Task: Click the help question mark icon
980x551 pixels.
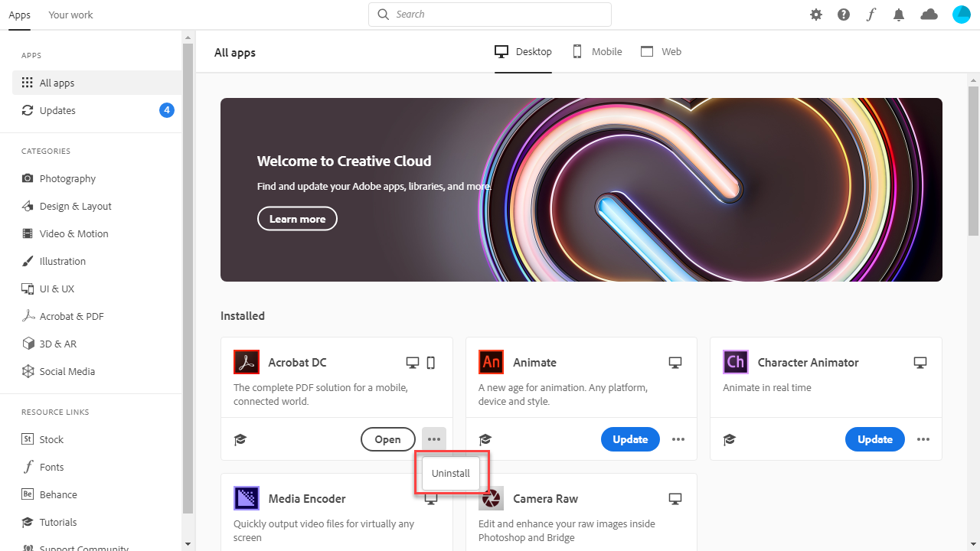Action: pos(844,15)
